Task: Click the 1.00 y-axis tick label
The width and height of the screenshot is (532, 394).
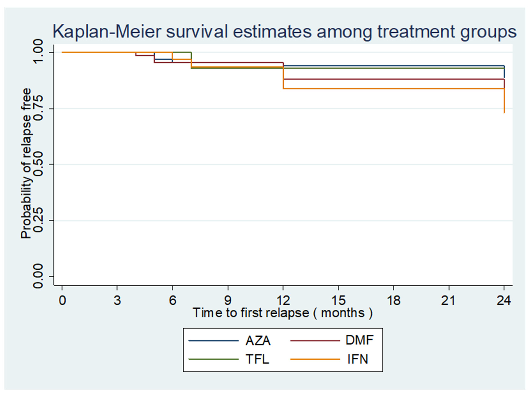Action: pyautogui.click(x=38, y=52)
